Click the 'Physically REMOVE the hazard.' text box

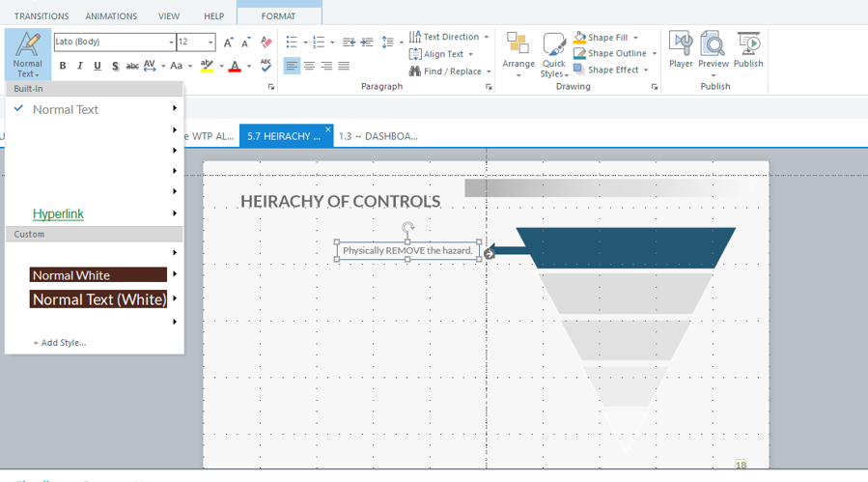407,251
